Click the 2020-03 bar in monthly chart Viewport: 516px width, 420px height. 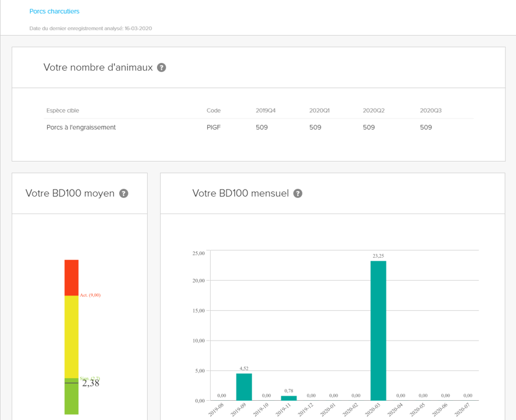[x=378, y=330]
